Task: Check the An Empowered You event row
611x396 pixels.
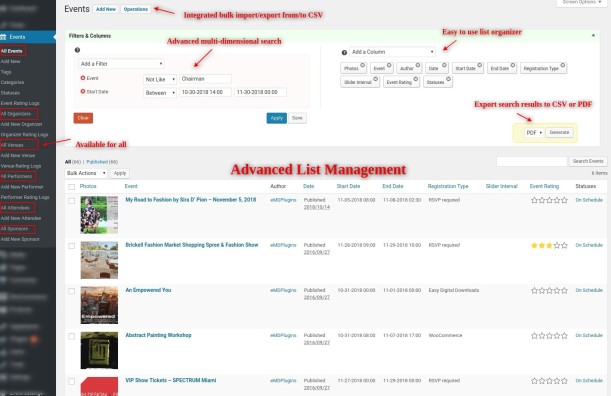Action: (x=72, y=291)
